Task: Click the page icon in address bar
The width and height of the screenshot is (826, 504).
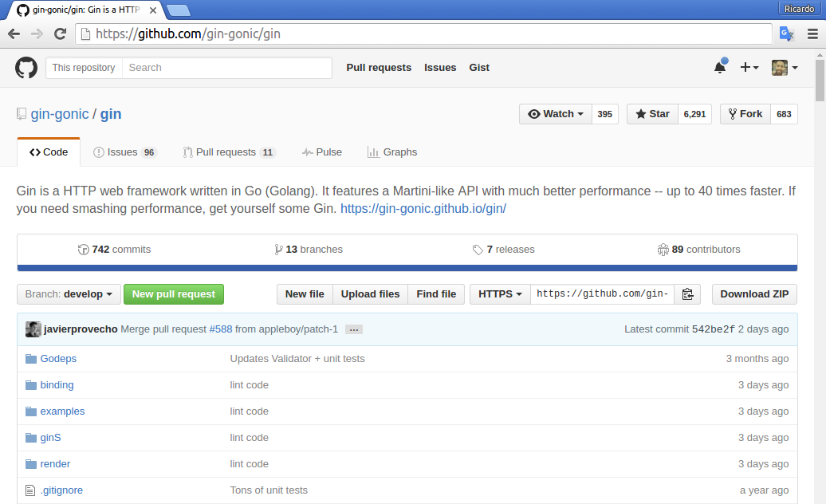Action: (x=85, y=34)
